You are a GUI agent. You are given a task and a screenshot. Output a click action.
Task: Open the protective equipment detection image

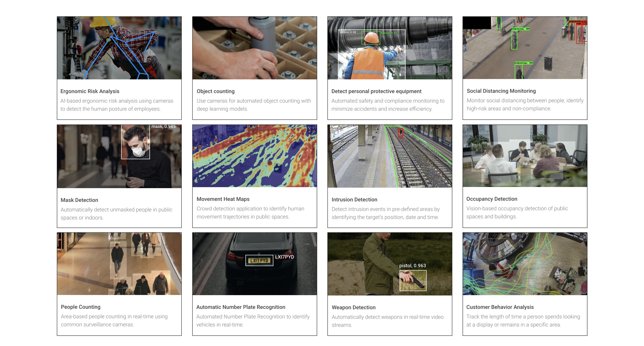click(x=390, y=48)
